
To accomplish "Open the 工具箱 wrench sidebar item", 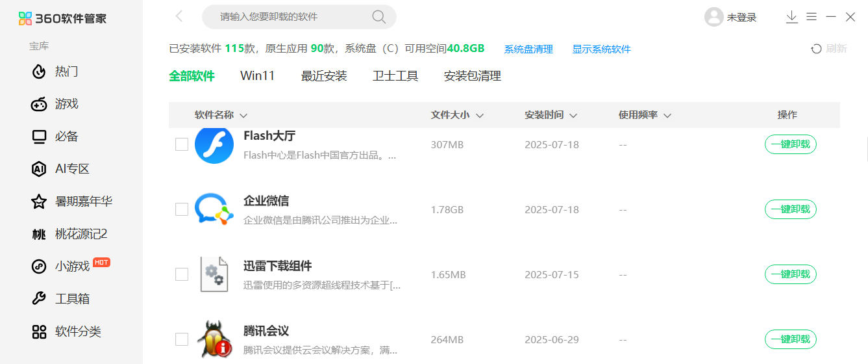I will coord(40,299).
